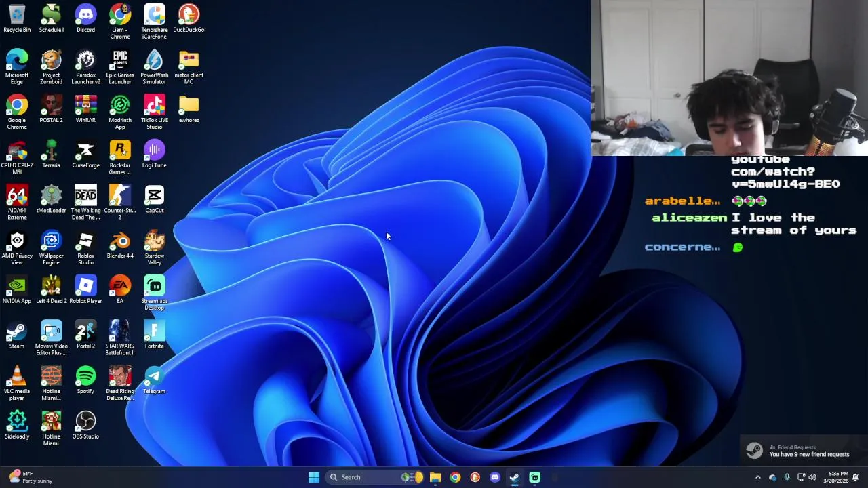Open Rockstar Games Launcher

[120, 158]
